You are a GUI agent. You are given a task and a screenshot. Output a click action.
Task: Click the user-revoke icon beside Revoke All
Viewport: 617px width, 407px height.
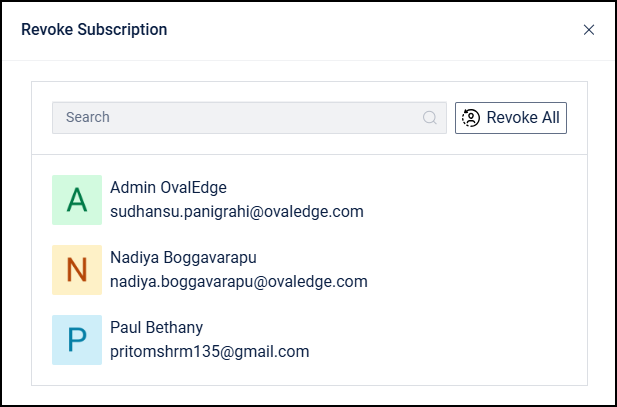(471, 118)
